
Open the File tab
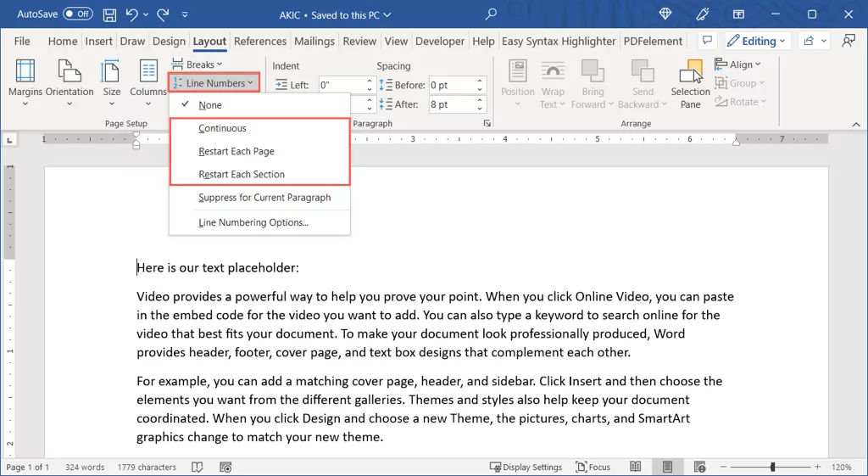click(22, 41)
